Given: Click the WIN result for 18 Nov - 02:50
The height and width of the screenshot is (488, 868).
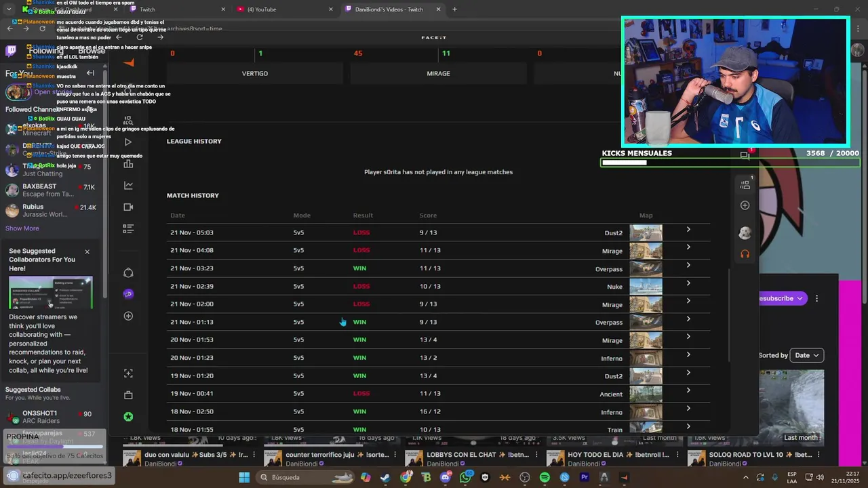Looking at the screenshot, I should (359, 411).
